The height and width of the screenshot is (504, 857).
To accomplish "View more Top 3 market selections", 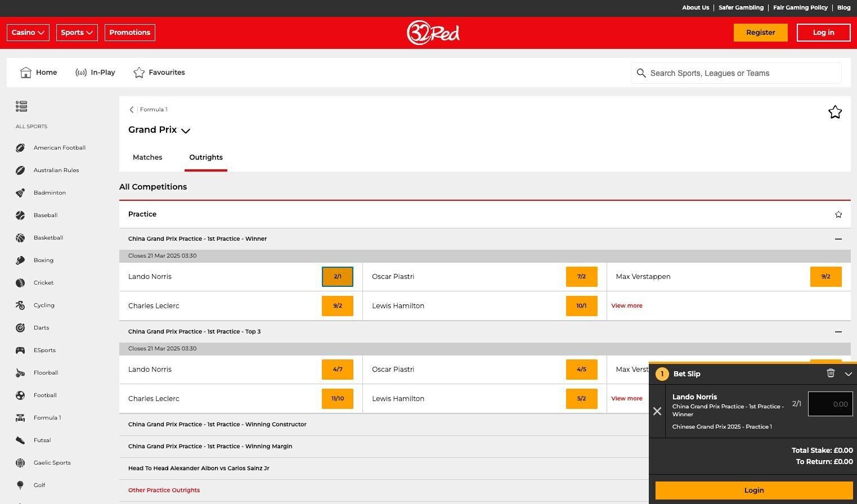I will pos(627,399).
